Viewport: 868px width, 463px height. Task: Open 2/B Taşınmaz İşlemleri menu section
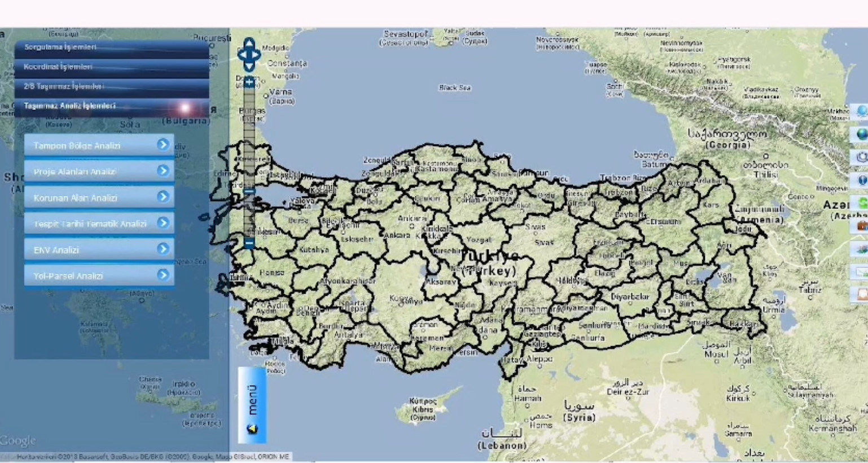[112, 87]
